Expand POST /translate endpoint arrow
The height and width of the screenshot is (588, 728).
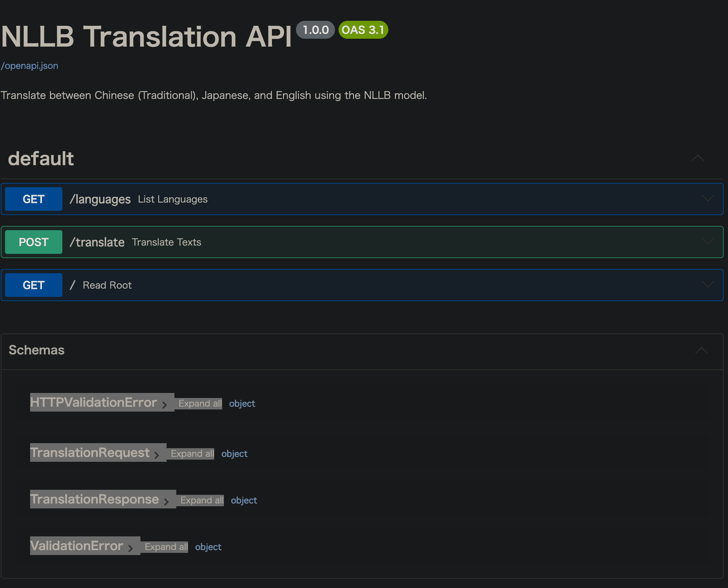click(x=708, y=242)
